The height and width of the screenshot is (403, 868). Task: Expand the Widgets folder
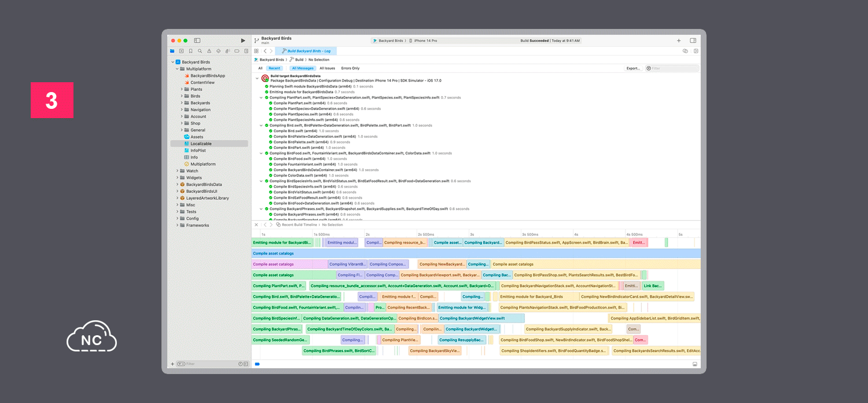pyautogui.click(x=177, y=178)
